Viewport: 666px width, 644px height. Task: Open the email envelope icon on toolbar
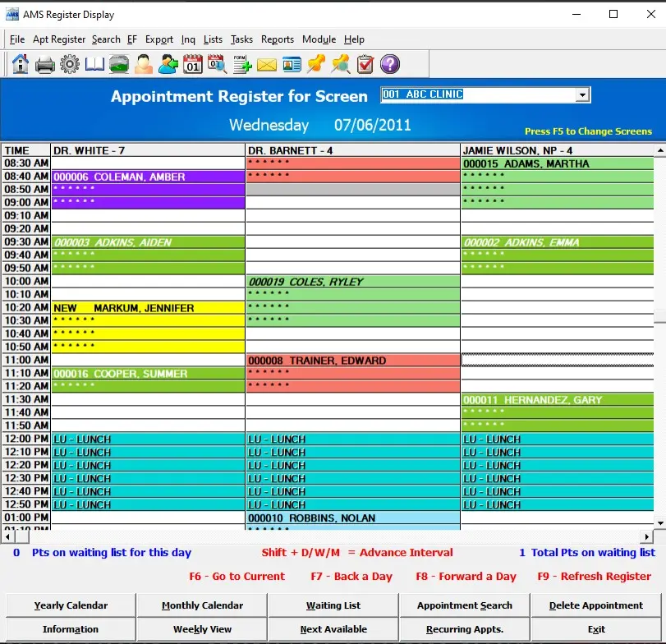(x=267, y=64)
